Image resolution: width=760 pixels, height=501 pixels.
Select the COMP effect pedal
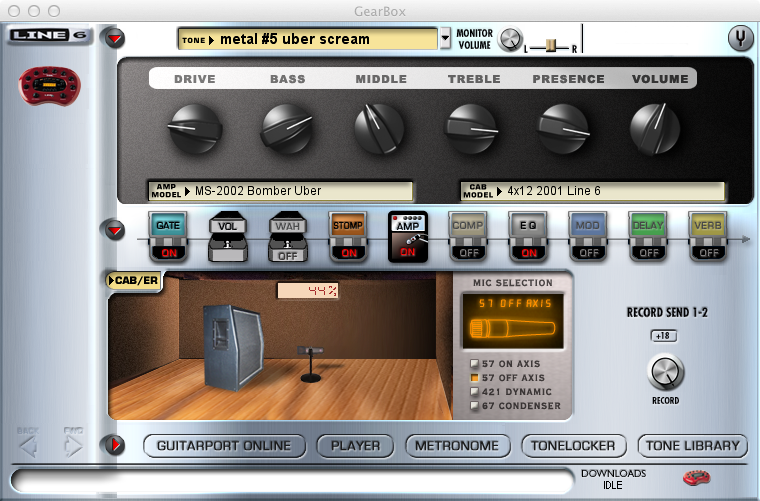(468, 236)
